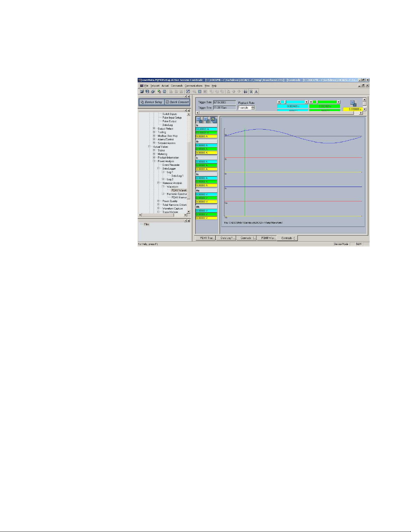This screenshot has height=532, width=411.
Task: Expand the Modbus User Map node
Action: coord(154,136)
